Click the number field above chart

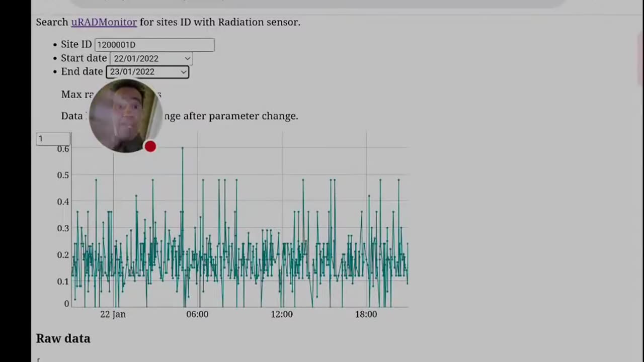[x=53, y=139]
